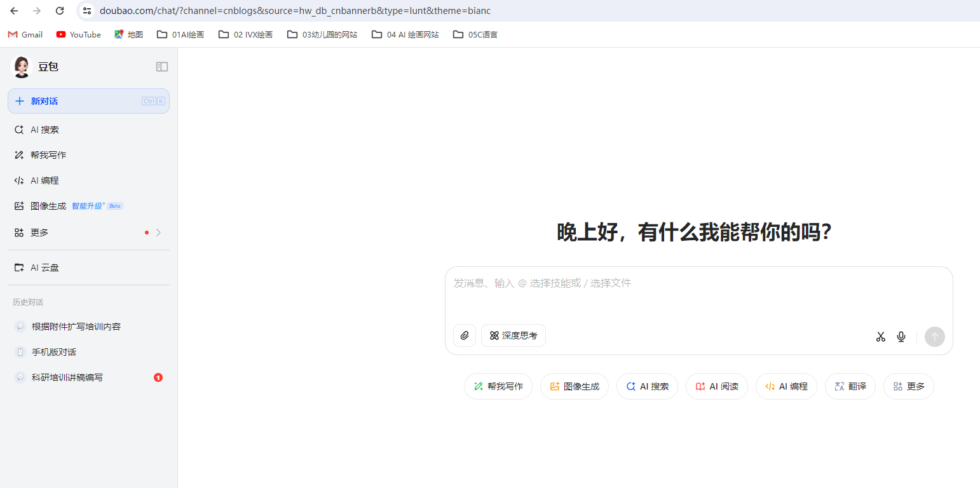Viewport: 980px width, 488px height.
Task: Open chat 科研培训讲稿编写
Action: (x=88, y=377)
